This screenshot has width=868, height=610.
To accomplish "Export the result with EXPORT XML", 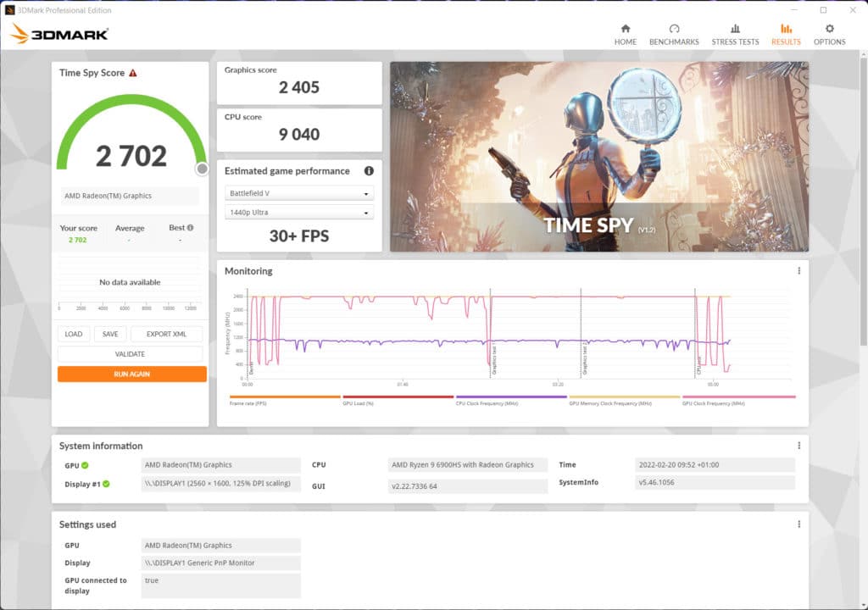I will tap(167, 334).
